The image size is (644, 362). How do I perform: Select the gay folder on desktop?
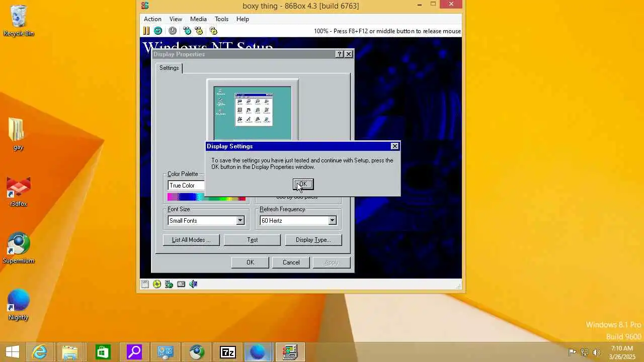click(18, 134)
